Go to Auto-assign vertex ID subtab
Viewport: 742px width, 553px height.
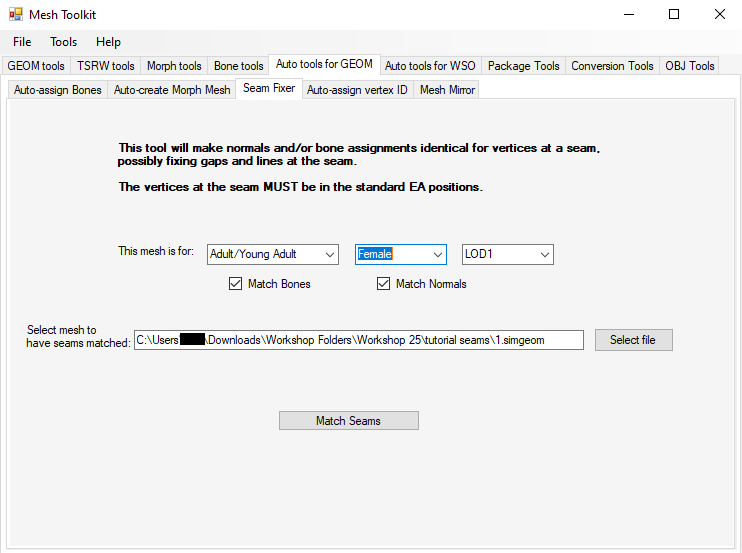(357, 90)
